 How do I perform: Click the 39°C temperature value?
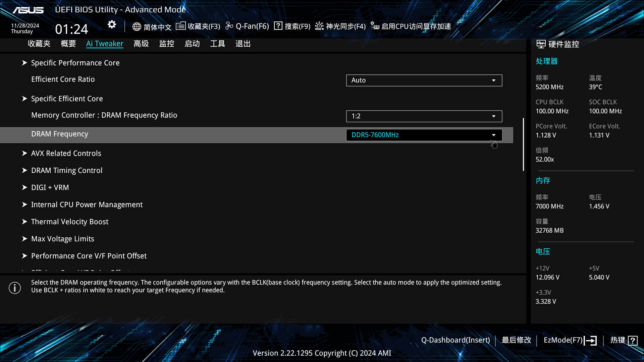(596, 87)
